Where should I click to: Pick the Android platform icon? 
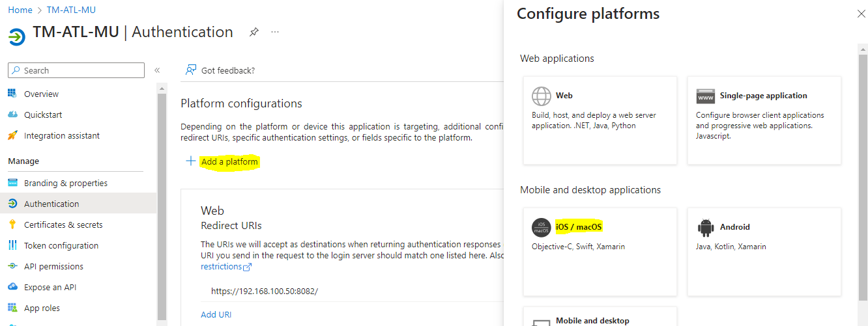[x=706, y=227]
